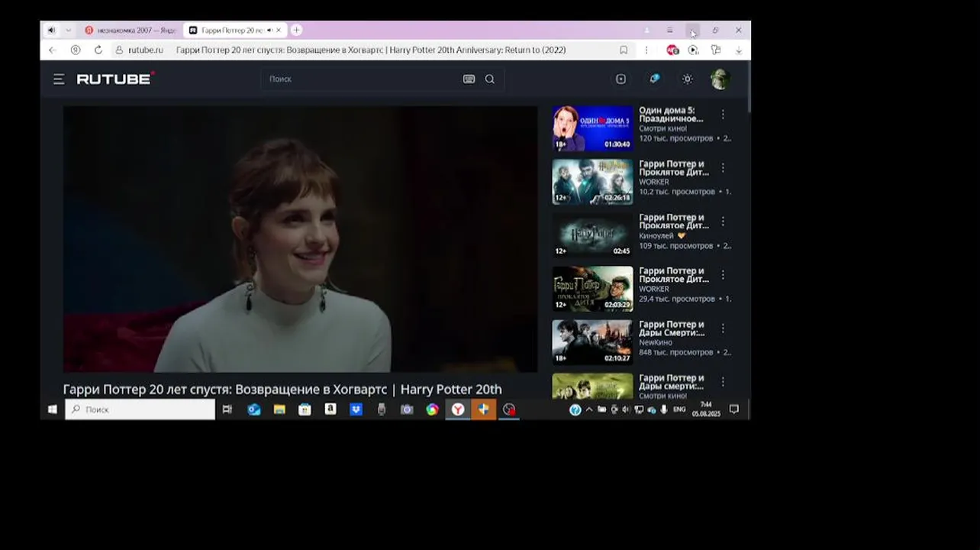Click the address bar URL rutube.ru
Screen dimensions: 980x550
(x=145, y=50)
